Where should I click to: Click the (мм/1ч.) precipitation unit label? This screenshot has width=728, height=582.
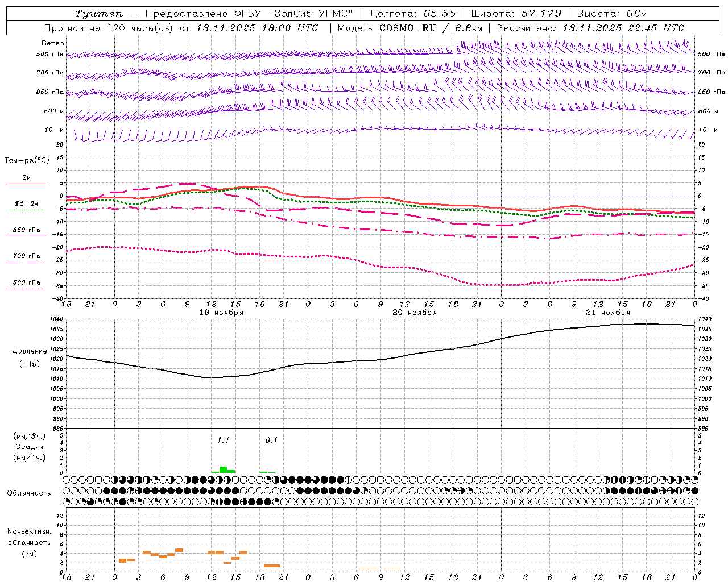(x=30, y=458)
